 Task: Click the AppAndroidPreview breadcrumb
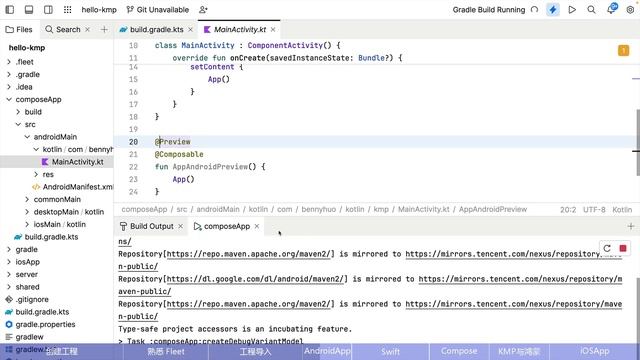tap(493, 209)
